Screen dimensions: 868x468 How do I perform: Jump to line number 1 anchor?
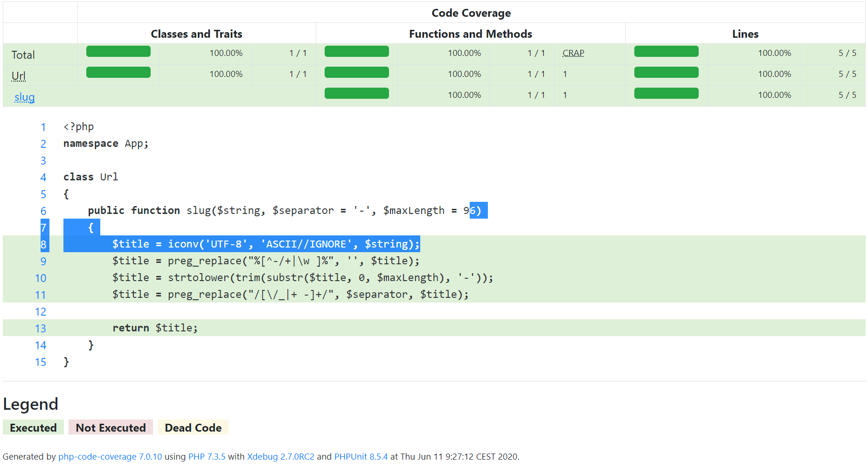coord(43,127)
